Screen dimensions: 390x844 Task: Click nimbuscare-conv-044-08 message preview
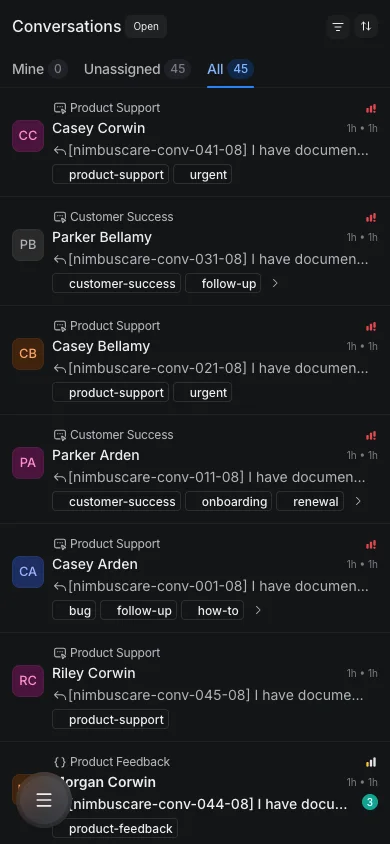(x=209, y=804)
